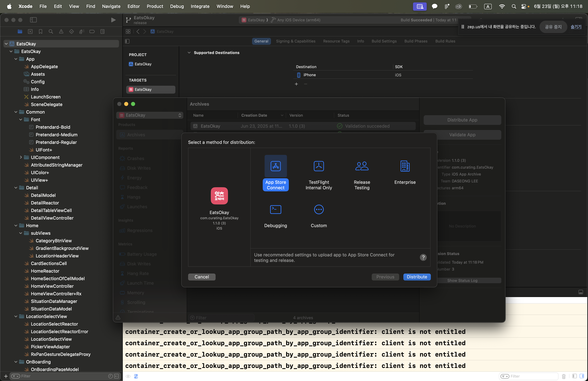Screen dimensions: 588x381
Task: Collapse the Common folder
Action: pyautogui.click(x=16, y=112)
